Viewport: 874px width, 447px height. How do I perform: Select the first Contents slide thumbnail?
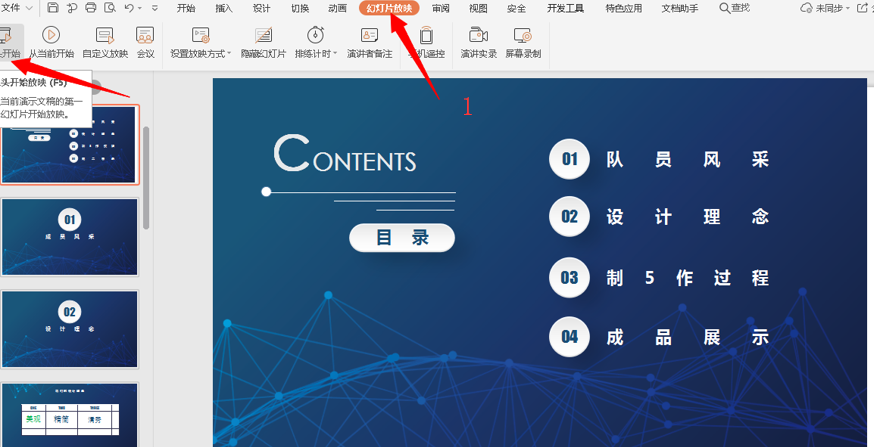(x=70, y=144)
